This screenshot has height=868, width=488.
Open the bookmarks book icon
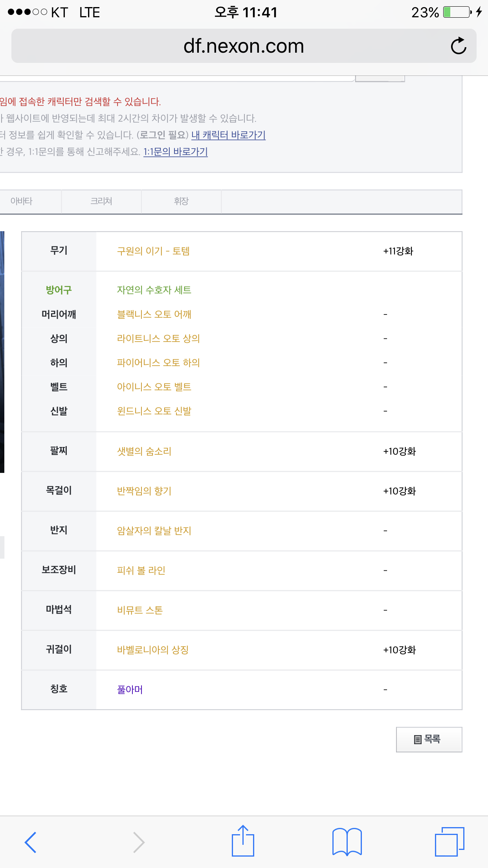click(347, 842)
